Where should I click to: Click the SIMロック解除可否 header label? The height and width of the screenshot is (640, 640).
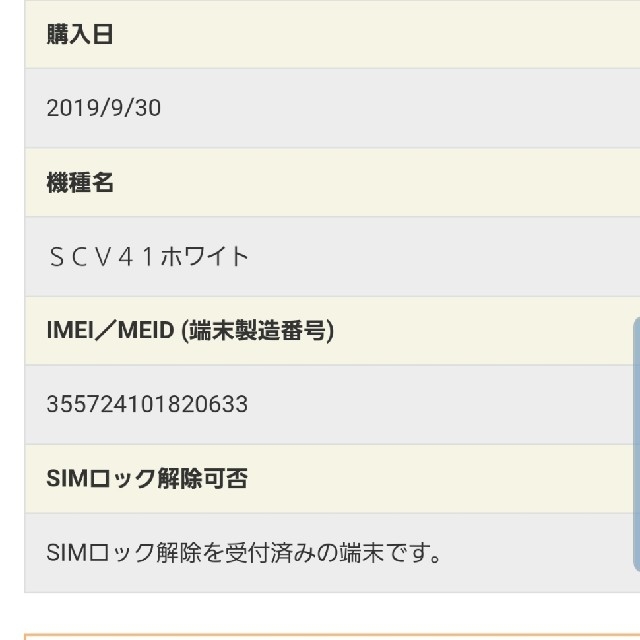pos(147,478)
